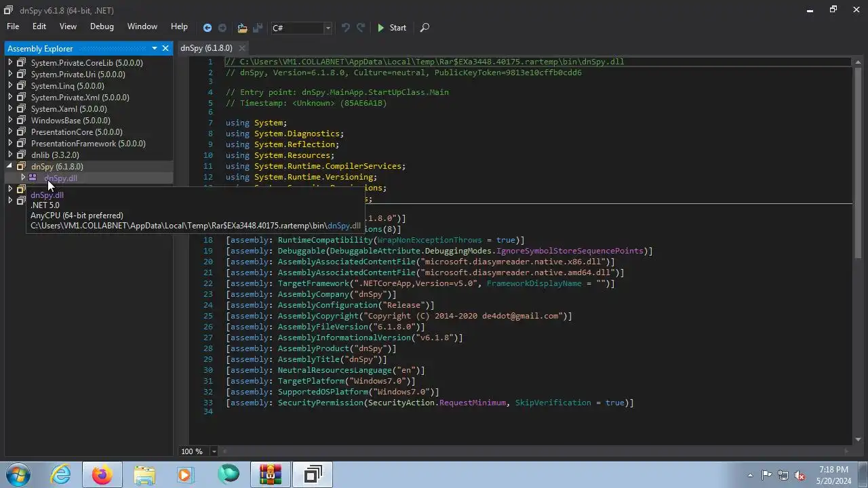Screen dimensions: 868x488
Task: Open the View menu
Action: [x=68, y=26]
